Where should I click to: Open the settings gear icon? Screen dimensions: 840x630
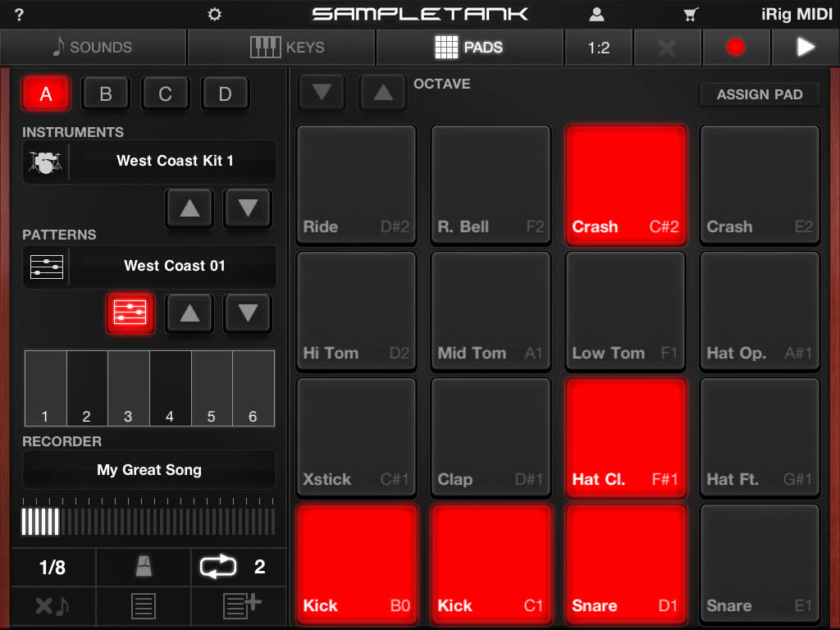click(215, 14)
